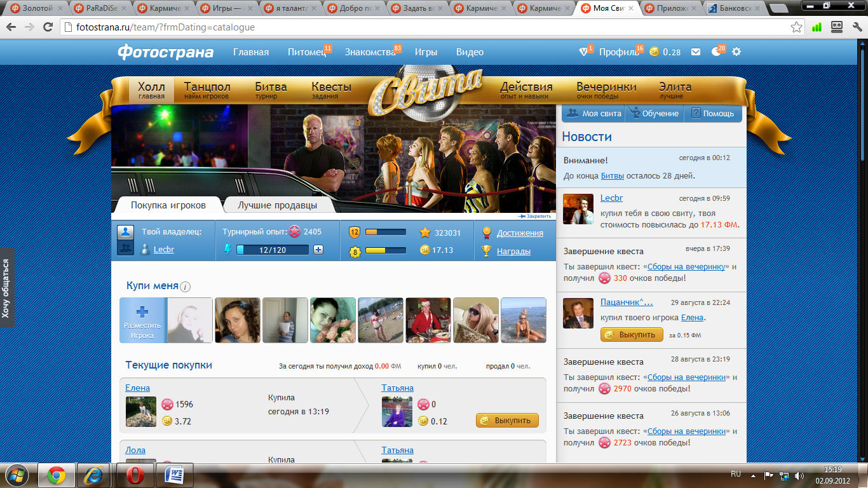
Task: Click the level 8 star badge
Action: pyautogui.click(x=355, y=252)
